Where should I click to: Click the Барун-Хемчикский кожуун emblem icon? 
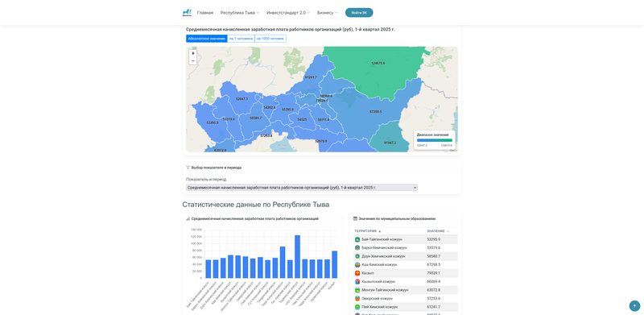357,247
